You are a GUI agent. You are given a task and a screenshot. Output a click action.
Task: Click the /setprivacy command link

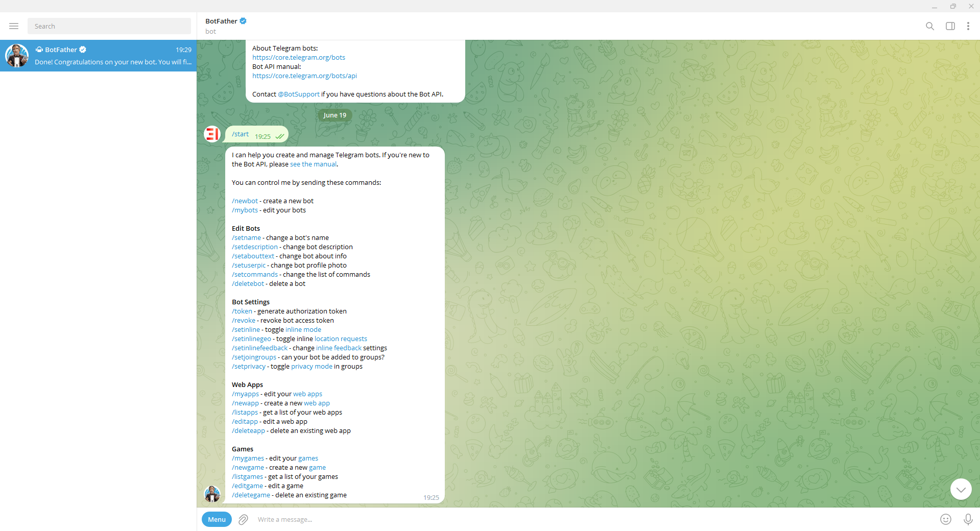point(249,366)
